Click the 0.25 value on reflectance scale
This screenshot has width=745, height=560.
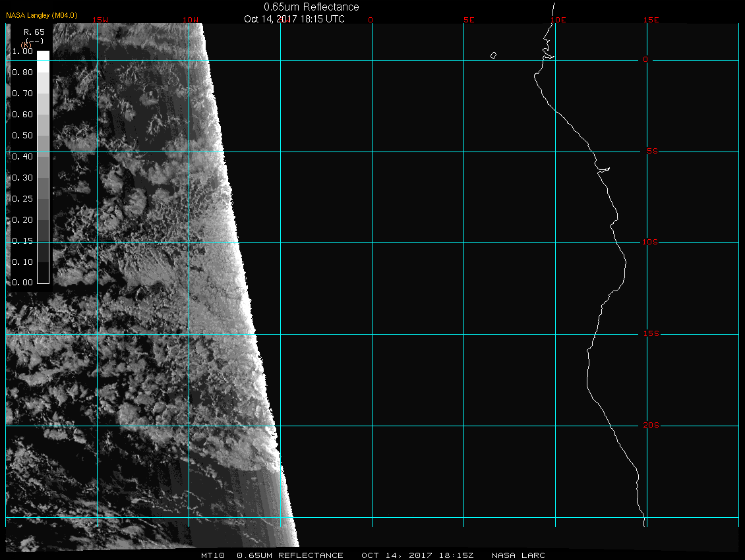point(22,198)
